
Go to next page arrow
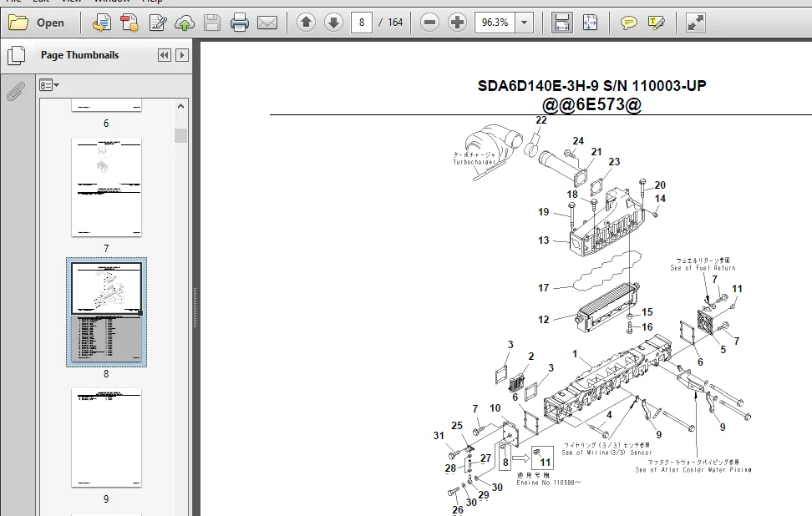click(333, 23)
